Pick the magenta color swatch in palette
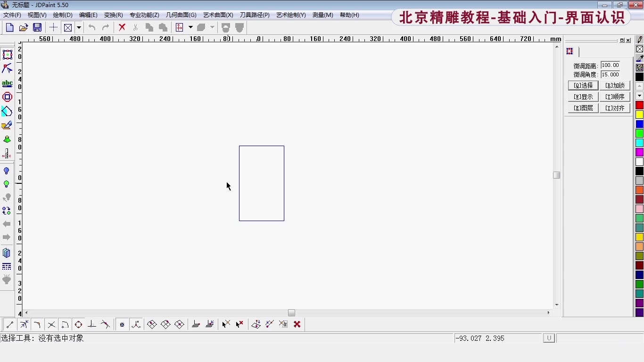 click(x=640, y=152)
